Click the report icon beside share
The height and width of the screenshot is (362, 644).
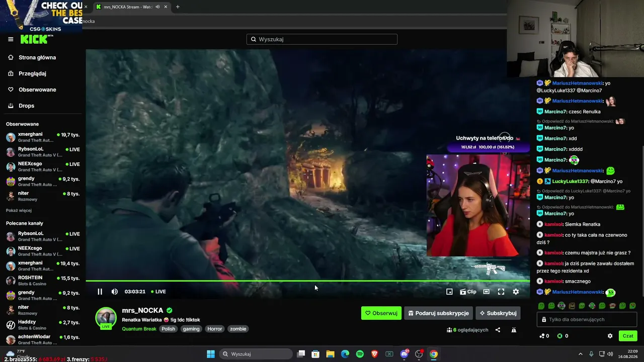click(x=514, y=330)
